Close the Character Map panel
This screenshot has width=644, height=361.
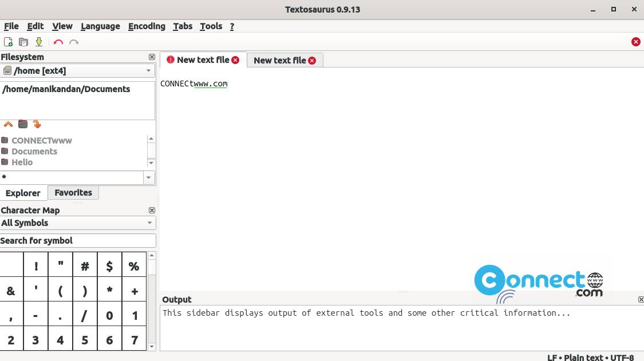click(152, 211)
